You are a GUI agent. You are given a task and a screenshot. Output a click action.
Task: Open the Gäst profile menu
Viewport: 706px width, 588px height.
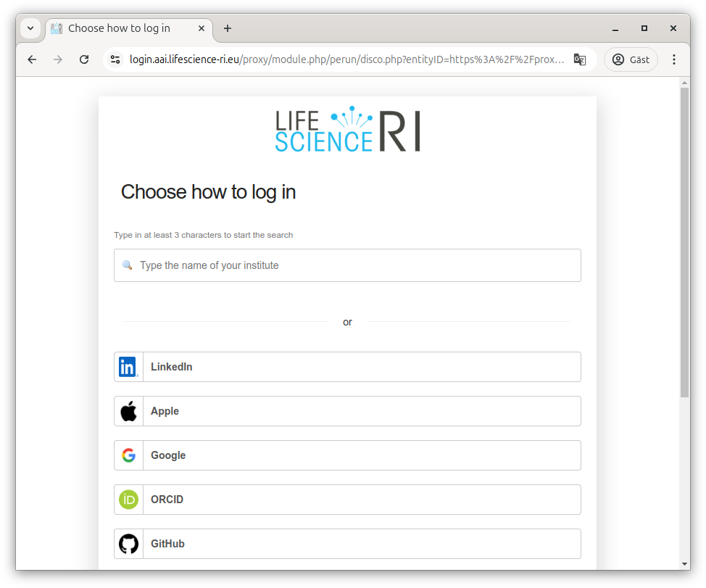pos(631,59)
